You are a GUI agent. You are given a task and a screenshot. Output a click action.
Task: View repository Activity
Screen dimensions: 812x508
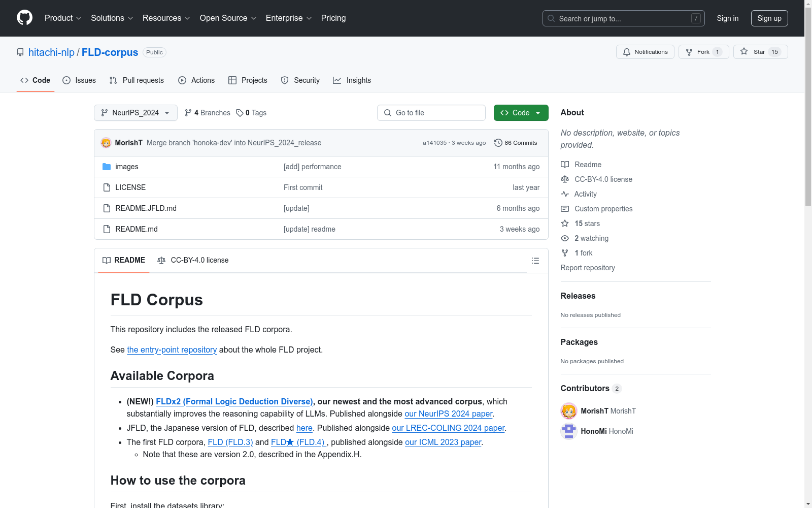point(579,194)
